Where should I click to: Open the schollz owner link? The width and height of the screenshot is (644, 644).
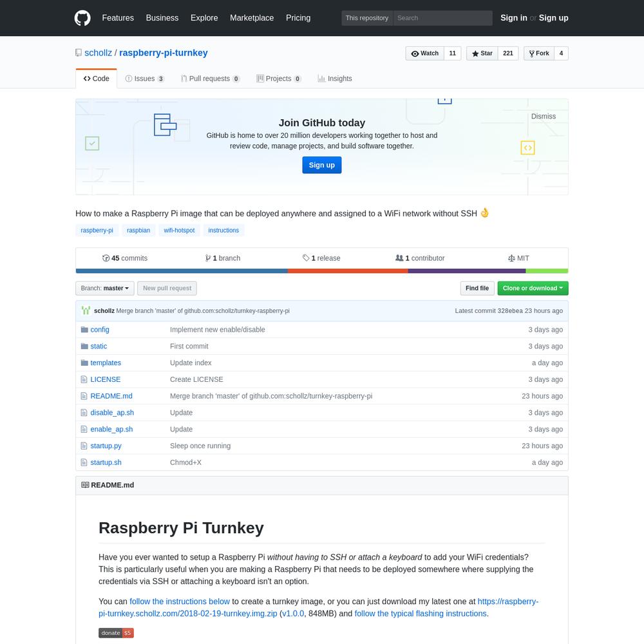(98, 53)
